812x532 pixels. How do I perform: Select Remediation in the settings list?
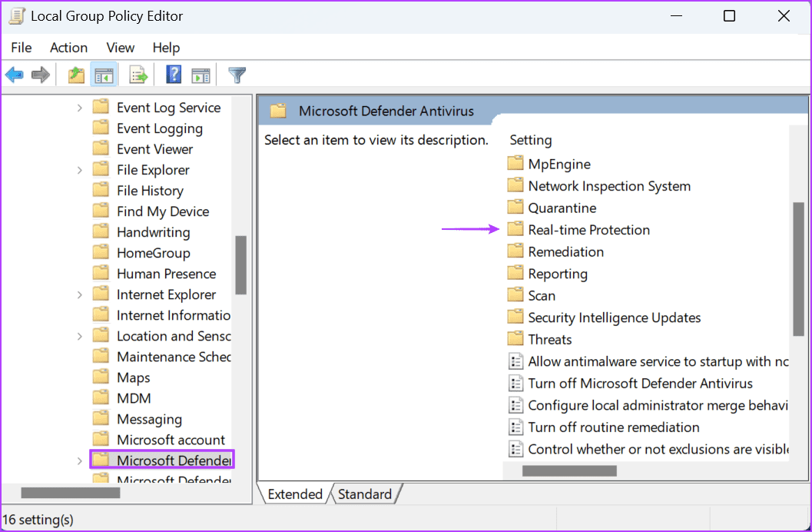coord(565,251)
